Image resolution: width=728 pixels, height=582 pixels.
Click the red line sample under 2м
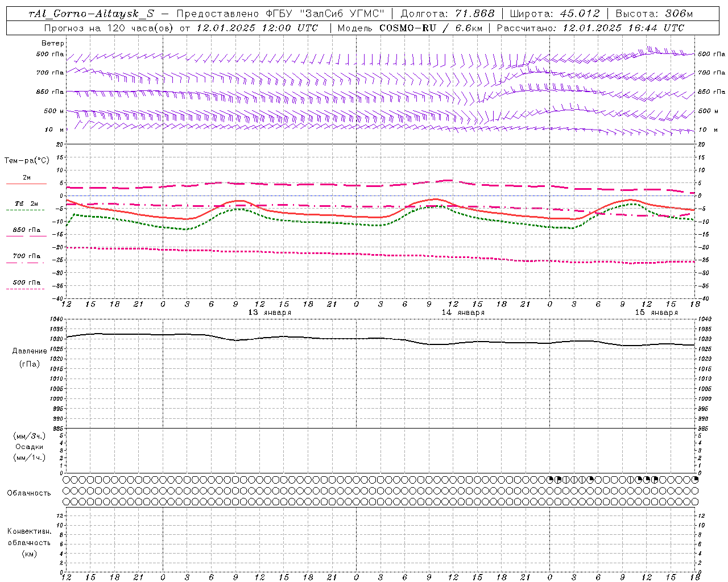point(26,184)
